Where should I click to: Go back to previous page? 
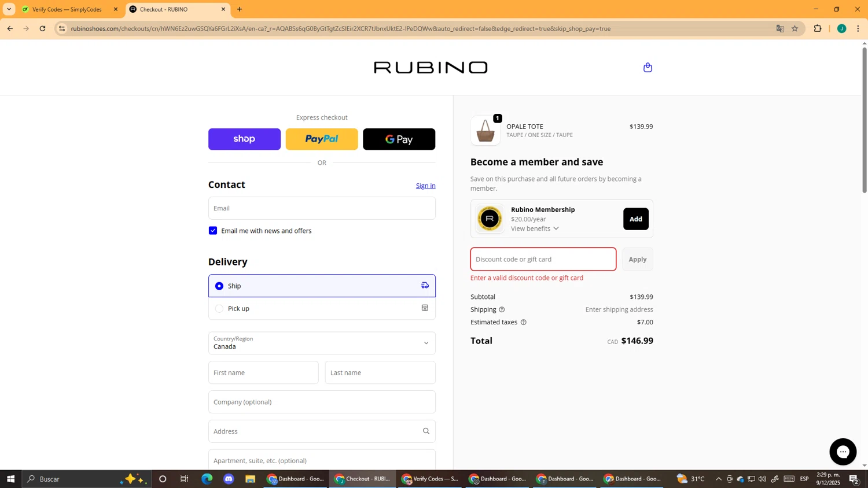click(10, 28)
